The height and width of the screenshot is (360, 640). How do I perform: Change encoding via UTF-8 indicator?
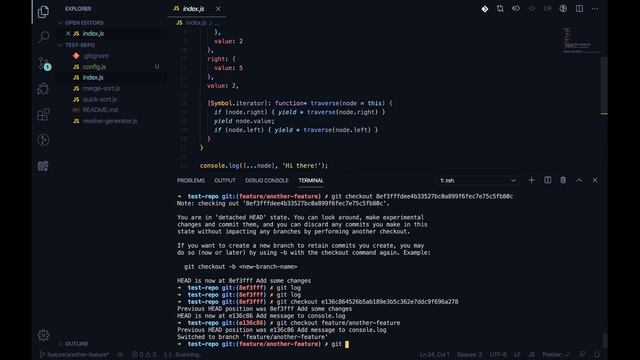coord(498,355)
